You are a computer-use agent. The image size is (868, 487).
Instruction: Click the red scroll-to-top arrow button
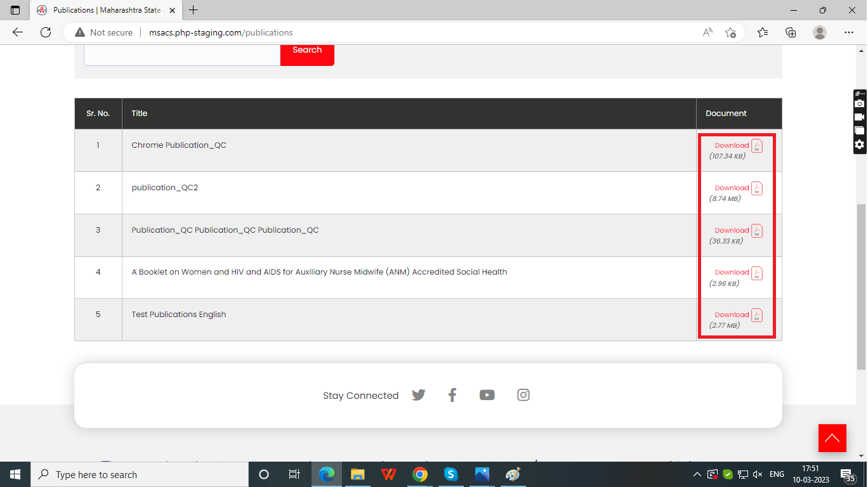point(832,438)
